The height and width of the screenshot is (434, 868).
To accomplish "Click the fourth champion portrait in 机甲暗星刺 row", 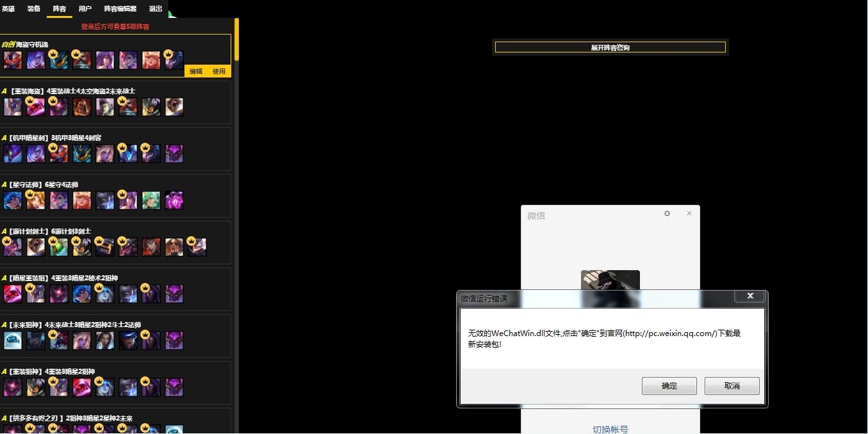I will click(82, 154).
